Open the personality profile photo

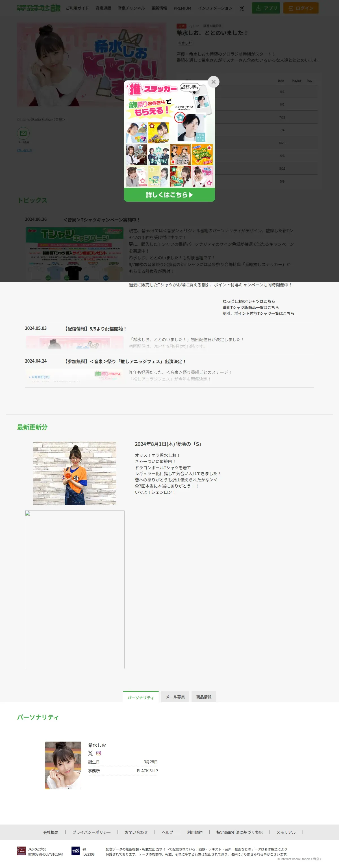[x=63, y=765]
